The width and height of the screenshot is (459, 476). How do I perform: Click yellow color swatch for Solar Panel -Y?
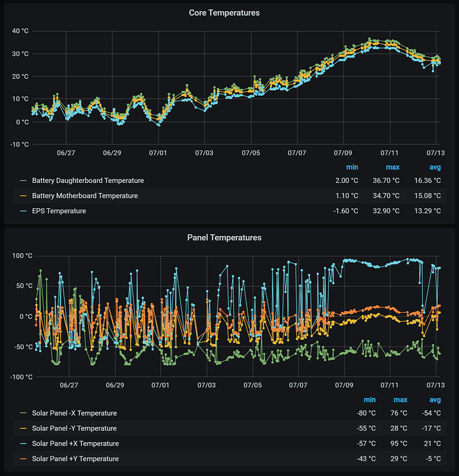coord(23,428)
